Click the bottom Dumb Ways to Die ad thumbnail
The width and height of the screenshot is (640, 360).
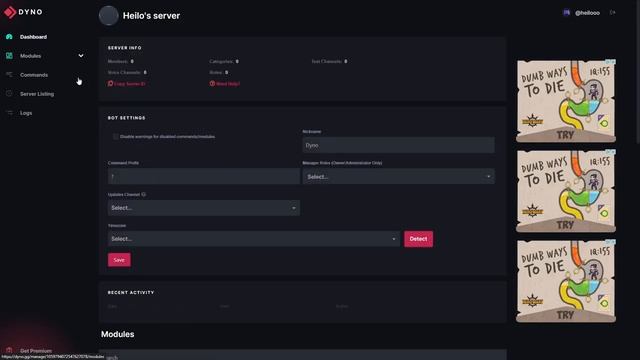click(566, 281)
